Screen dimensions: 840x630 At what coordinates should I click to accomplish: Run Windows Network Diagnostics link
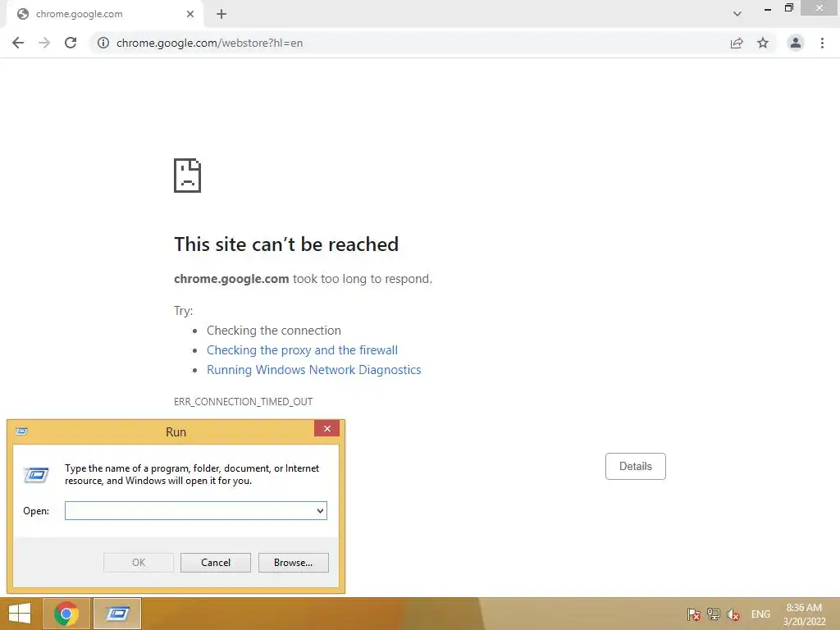coord(314,370)
